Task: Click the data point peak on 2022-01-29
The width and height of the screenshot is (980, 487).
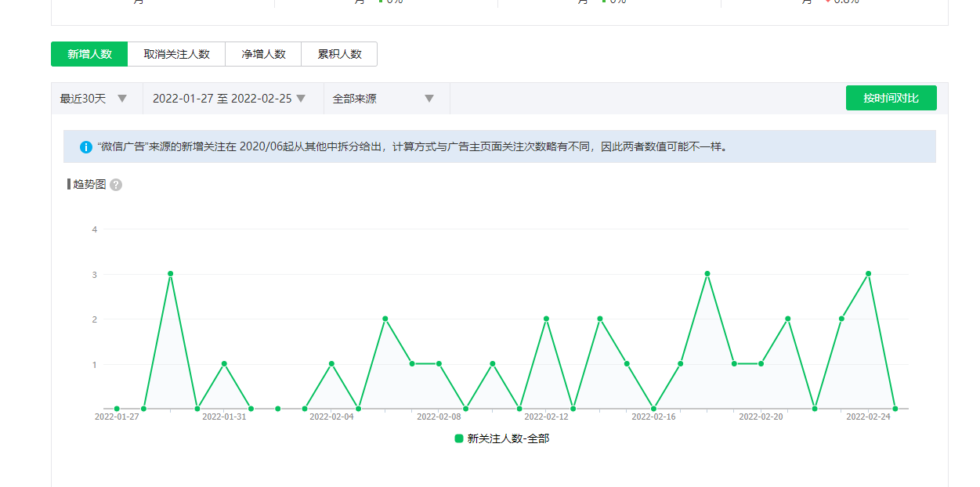Action: (x=170, y=274)
